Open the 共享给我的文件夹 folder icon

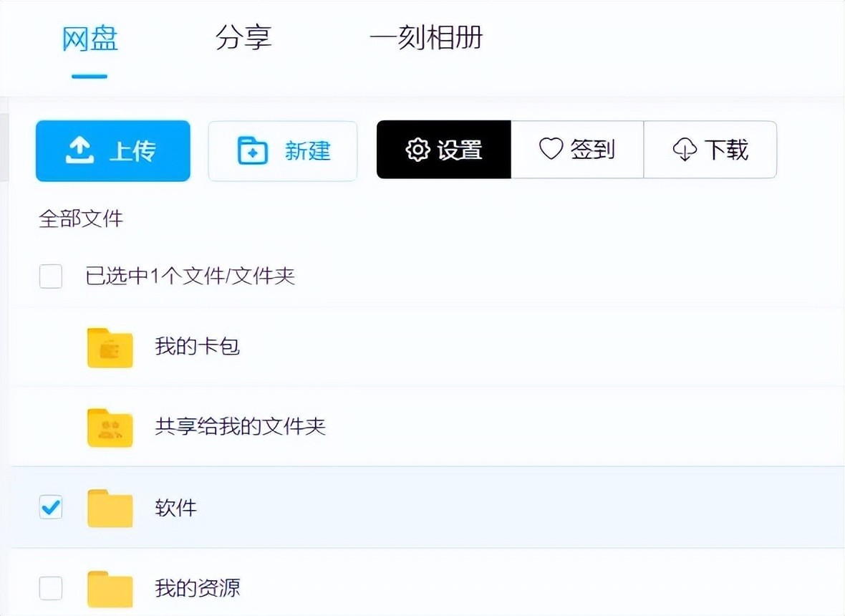click(110, 428)
